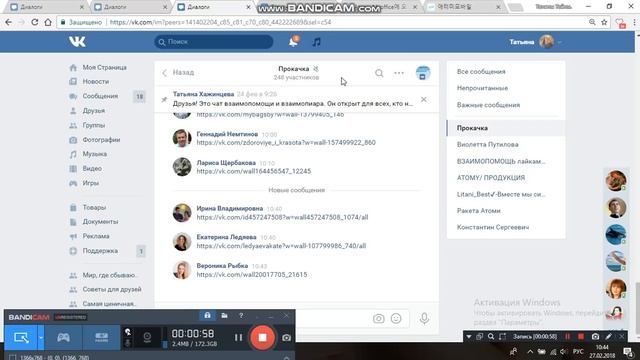Open the music note player icon
The height and width of the screenshot is (360, 640).
pyautogui.click(x=316, y=42)
